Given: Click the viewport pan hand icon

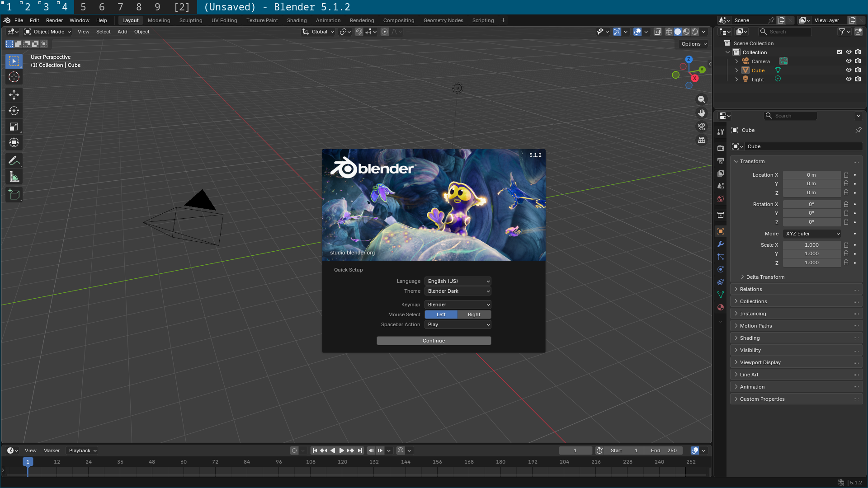Looking at the screenshot, I should (x=702, y=113).
